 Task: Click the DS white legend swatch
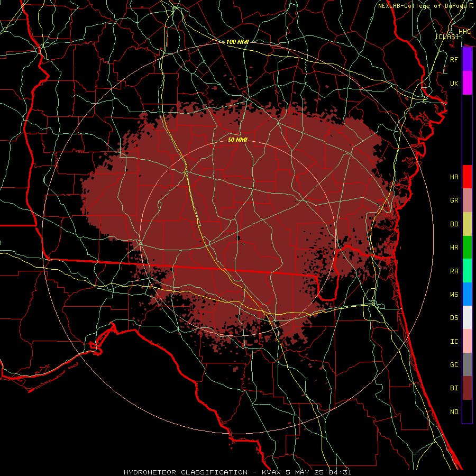click(467, 317)
